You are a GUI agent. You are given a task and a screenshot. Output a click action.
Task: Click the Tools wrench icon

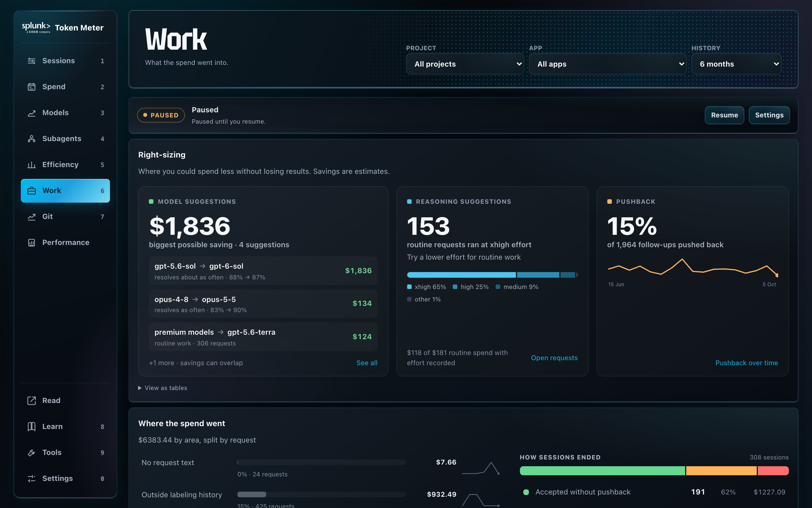click(x=32, y=453)
